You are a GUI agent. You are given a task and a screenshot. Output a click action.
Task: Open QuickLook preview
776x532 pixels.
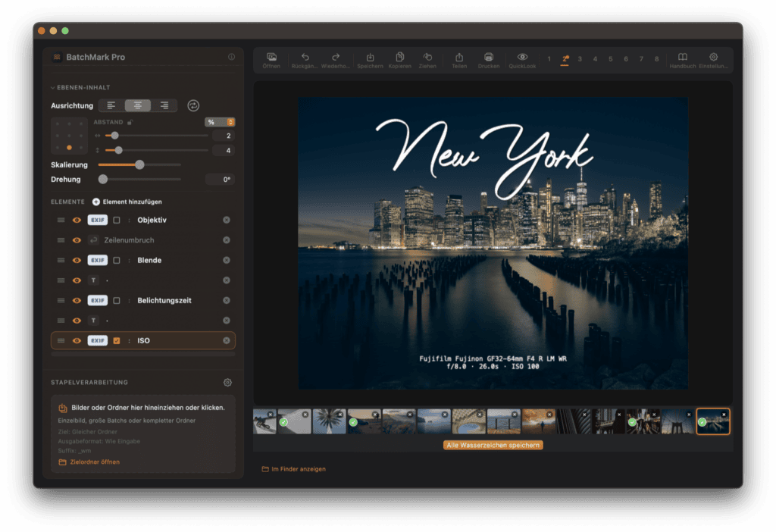click(522, 60)
